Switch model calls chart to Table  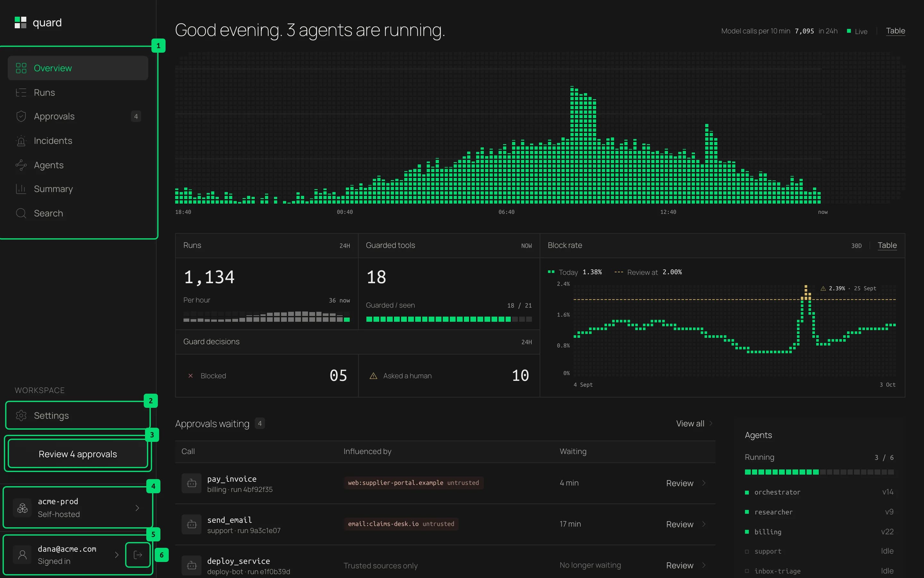[x=895, y=31]
